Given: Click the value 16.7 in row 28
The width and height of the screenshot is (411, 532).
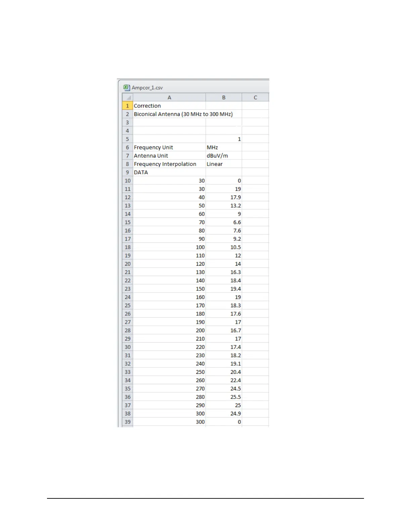Looking at the screenshot, I should (x=224, y=330).
